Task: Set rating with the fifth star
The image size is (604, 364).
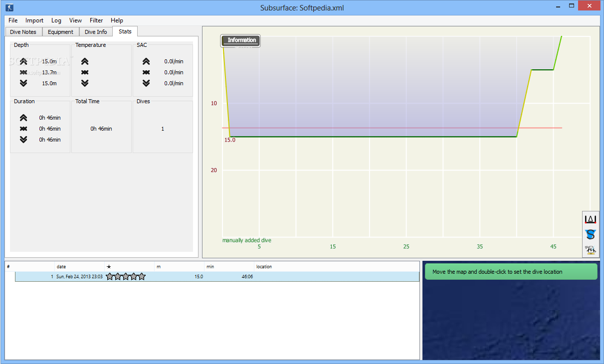Action: [142, 276]
